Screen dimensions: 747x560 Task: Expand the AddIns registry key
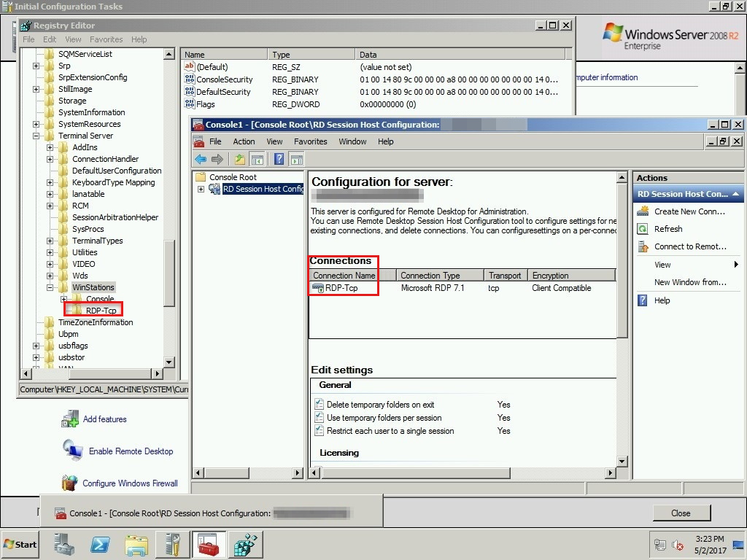pyautogui.click(x=50, y=147)
